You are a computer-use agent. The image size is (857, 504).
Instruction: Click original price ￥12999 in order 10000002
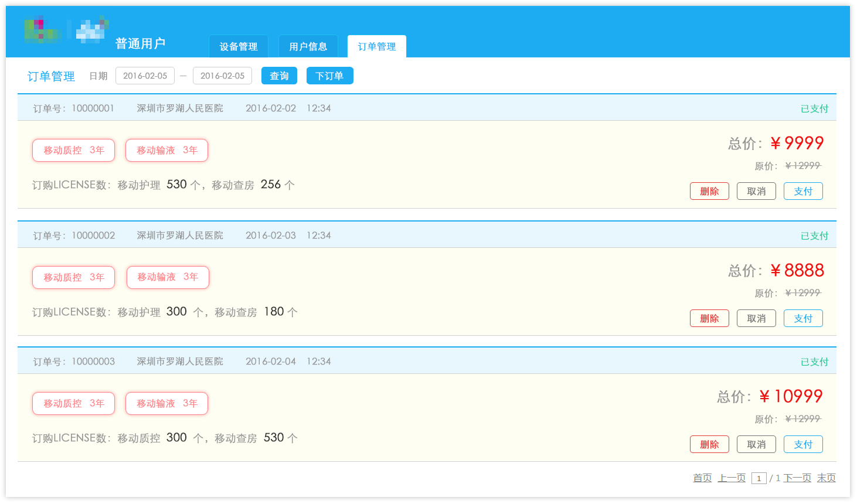[x=803, y=293]
